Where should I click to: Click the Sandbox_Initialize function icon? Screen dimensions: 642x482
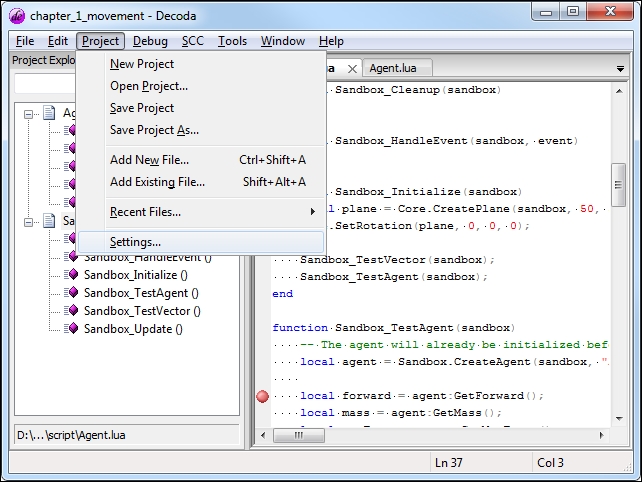coord(71,275)
